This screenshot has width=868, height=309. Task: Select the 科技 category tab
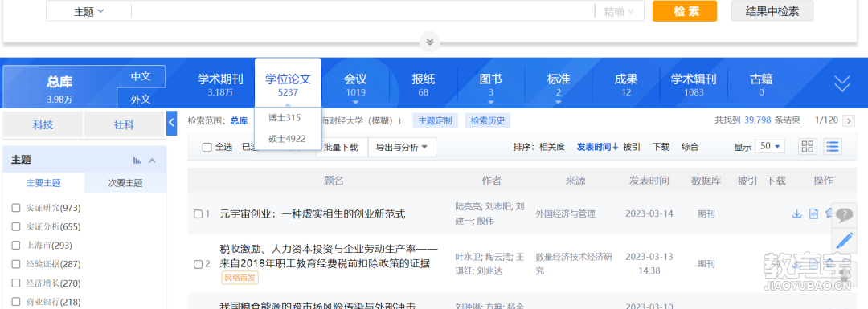tap(43, 125)
